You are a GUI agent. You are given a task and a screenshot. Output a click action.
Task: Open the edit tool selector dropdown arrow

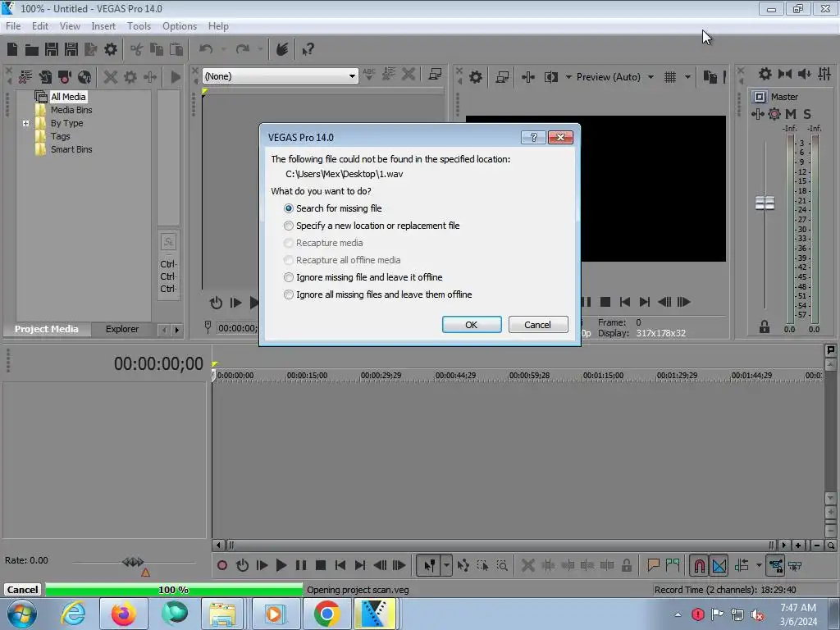446,565
